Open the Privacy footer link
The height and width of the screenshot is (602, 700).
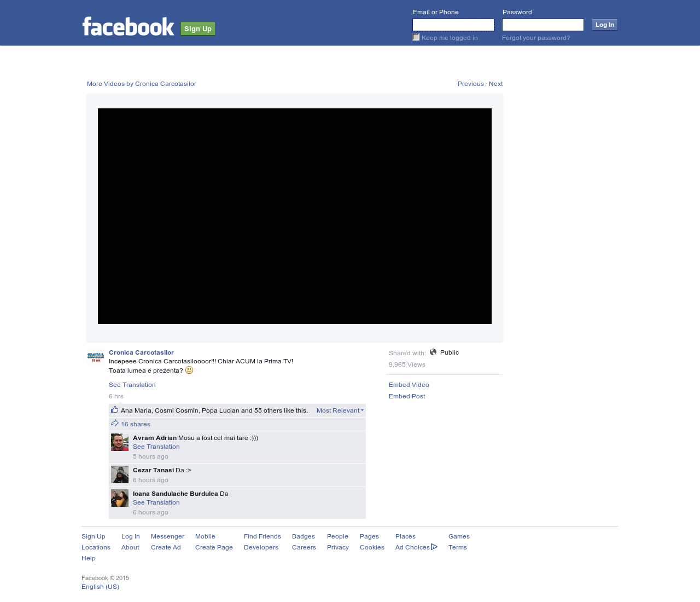(x=338, y=547)
